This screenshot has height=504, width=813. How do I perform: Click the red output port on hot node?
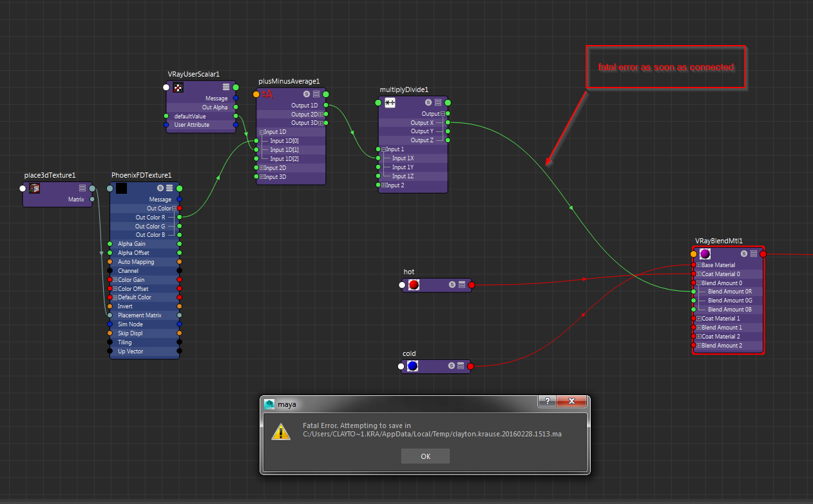pyautogui.click(x=471, y=285)
